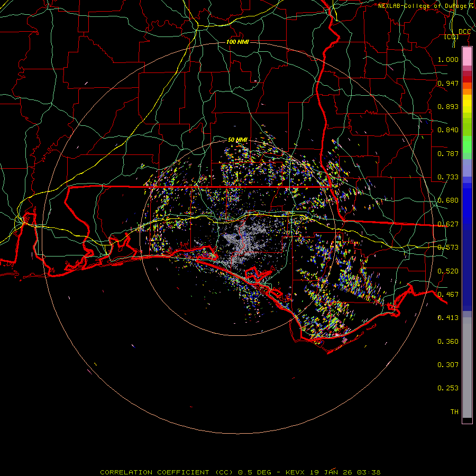The height and width of the screenshot is (476, 476).
Task: Click the 0.733 scale value
Action: point(448,177)
